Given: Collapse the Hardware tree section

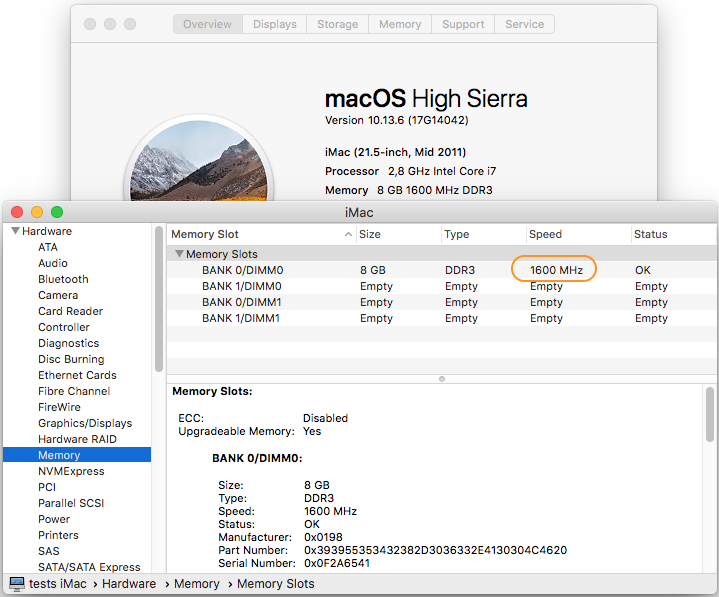Looking at the screenshot, I should coord(15,231).
